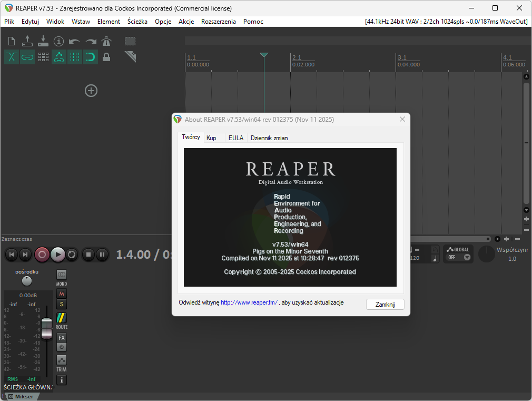Click master track info i icon

tap(62, 380)
